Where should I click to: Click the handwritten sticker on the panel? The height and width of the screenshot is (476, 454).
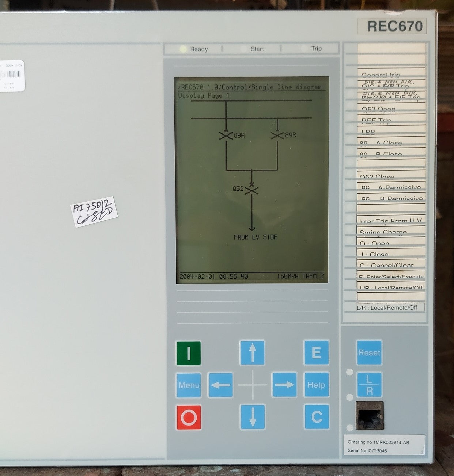(x=94, y=212)
